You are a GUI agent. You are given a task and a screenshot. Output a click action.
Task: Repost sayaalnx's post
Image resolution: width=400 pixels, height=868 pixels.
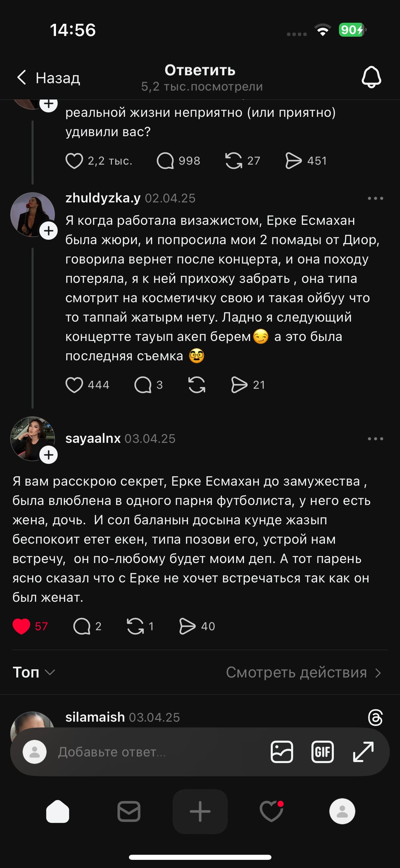(x=135, y=626)
